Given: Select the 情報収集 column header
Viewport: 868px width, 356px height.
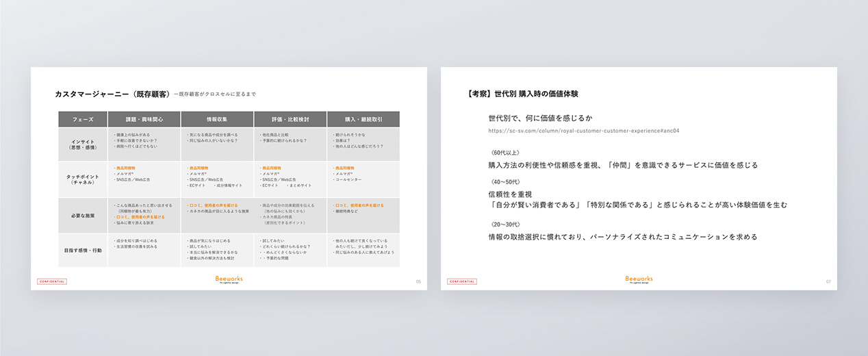Looking at the screenshot, I should 218,119.
